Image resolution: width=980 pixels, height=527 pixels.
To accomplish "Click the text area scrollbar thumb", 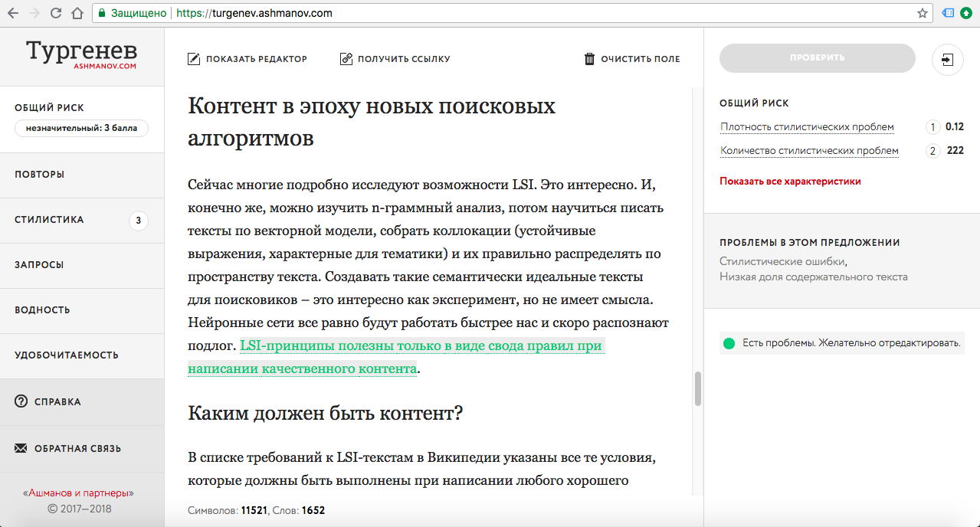I will (x=697, y=389).
